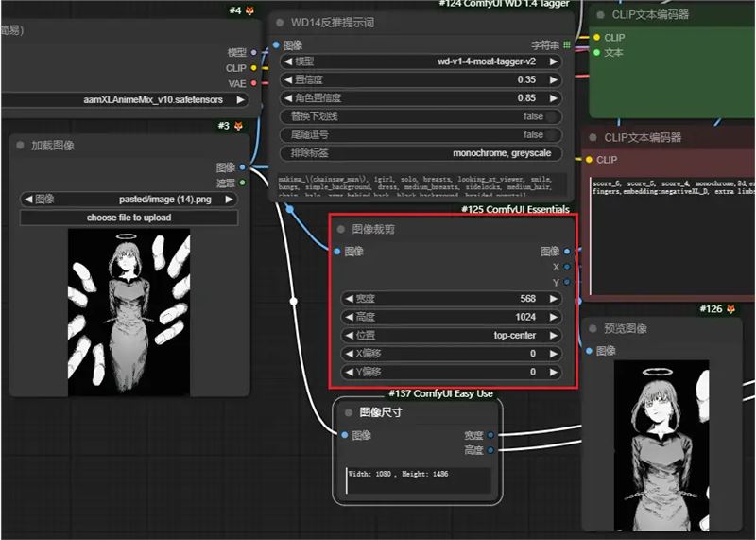Click the #137 ComfyUI Easy Use badge
This screenshot has width=756, height=540.
(x=440, y=393)
